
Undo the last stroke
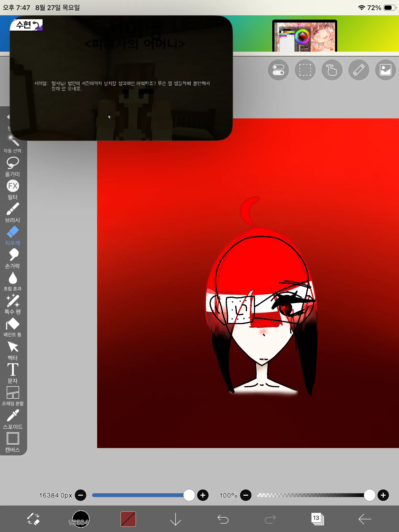pos(223,519)
